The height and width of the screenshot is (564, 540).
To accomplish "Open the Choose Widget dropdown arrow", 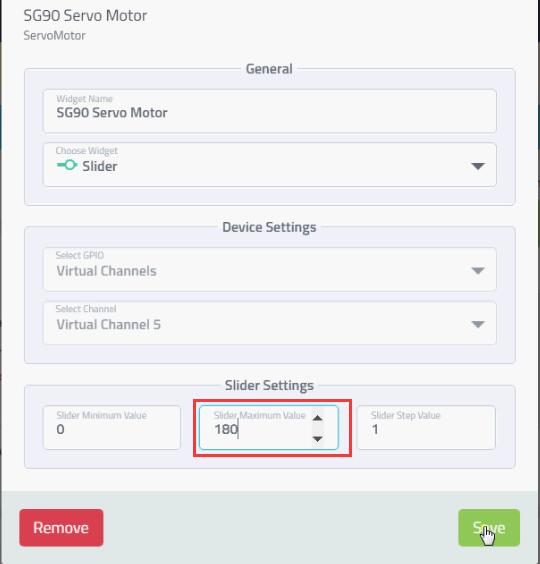I will (478, 166).
